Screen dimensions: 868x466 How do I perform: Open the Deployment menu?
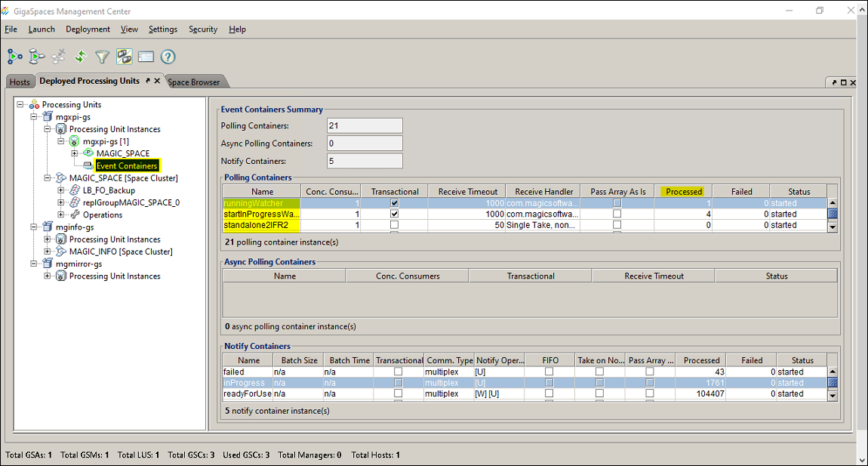point(88,29)
